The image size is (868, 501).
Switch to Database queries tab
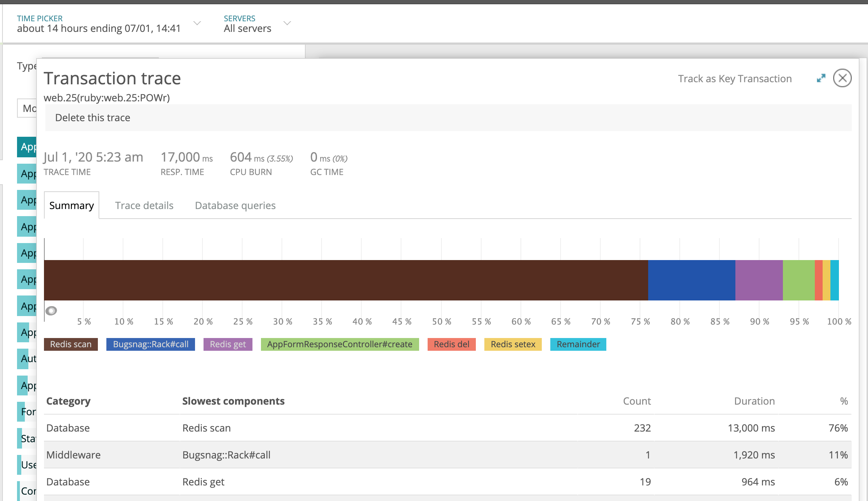235,206
